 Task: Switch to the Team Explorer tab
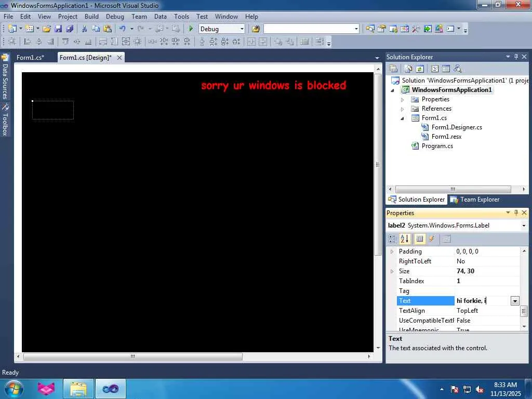[475, 199]
